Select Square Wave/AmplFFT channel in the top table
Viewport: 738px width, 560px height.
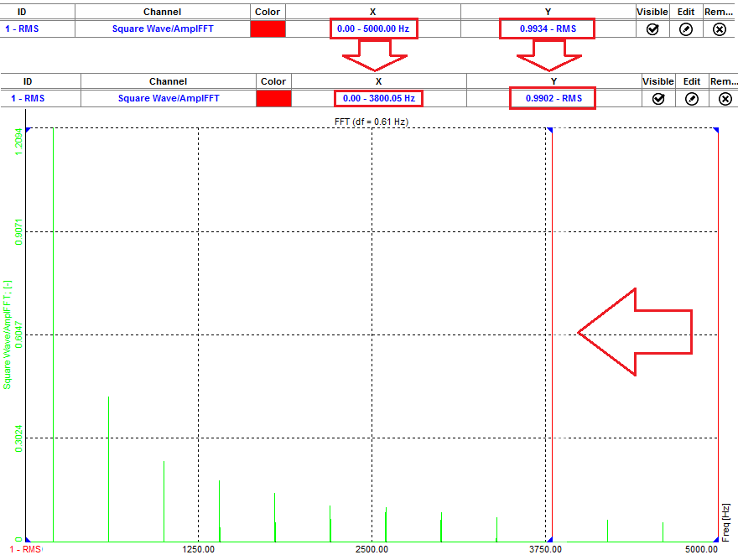163,29
